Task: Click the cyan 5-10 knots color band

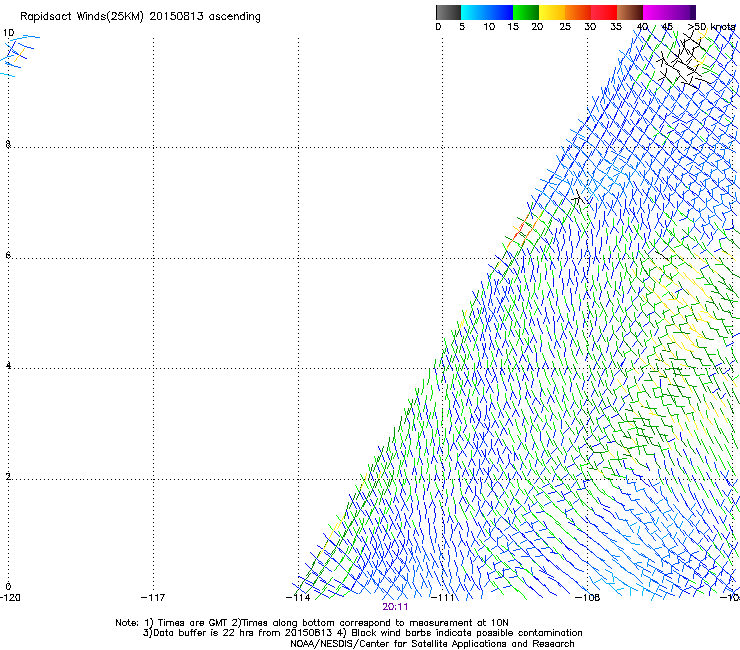Action: click(474, 12)
